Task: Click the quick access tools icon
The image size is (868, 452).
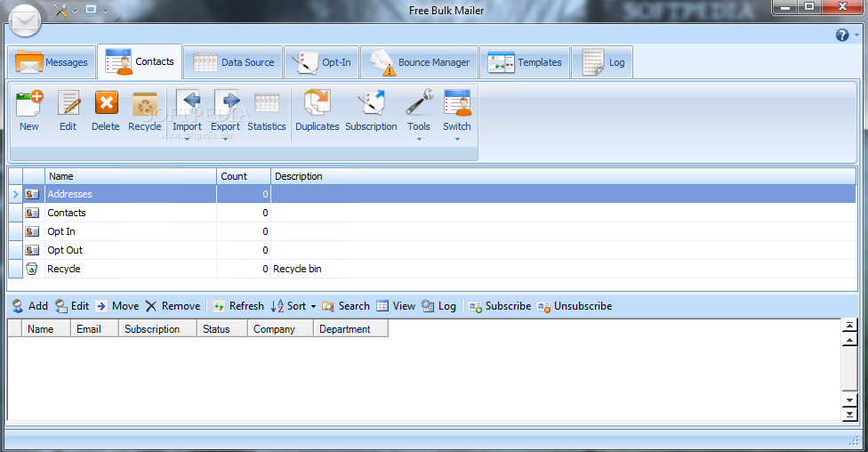Action: tap(60, 10)
